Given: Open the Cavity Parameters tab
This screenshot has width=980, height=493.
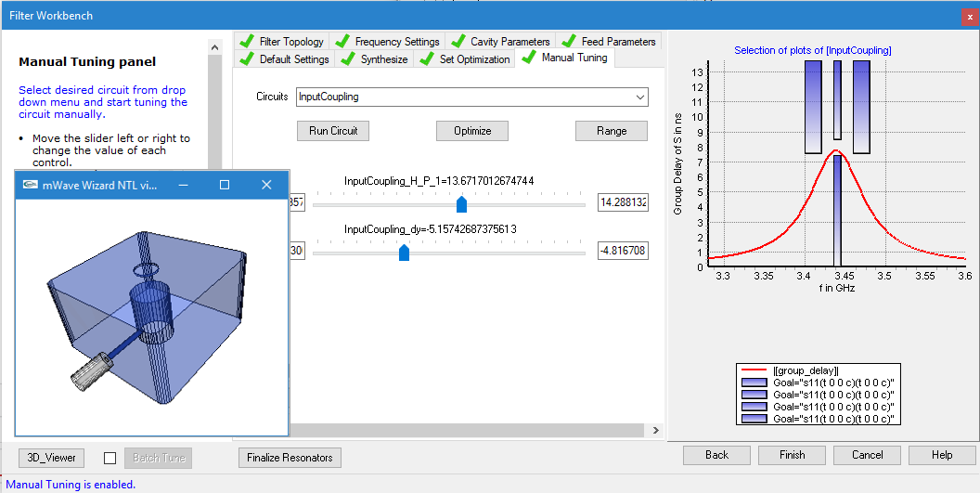Looking at the screenshot, I should (499, 41).
